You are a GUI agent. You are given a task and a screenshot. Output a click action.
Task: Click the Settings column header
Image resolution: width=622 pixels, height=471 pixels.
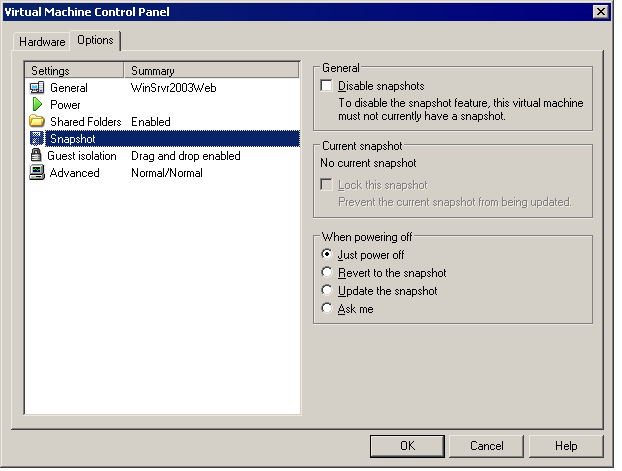pos(75,71)
